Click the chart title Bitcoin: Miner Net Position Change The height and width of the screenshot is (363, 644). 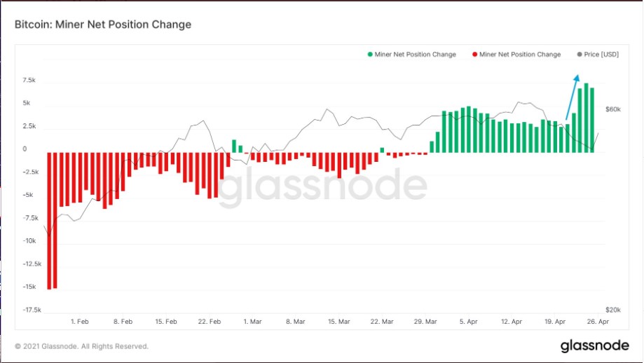tap(103, 25)
